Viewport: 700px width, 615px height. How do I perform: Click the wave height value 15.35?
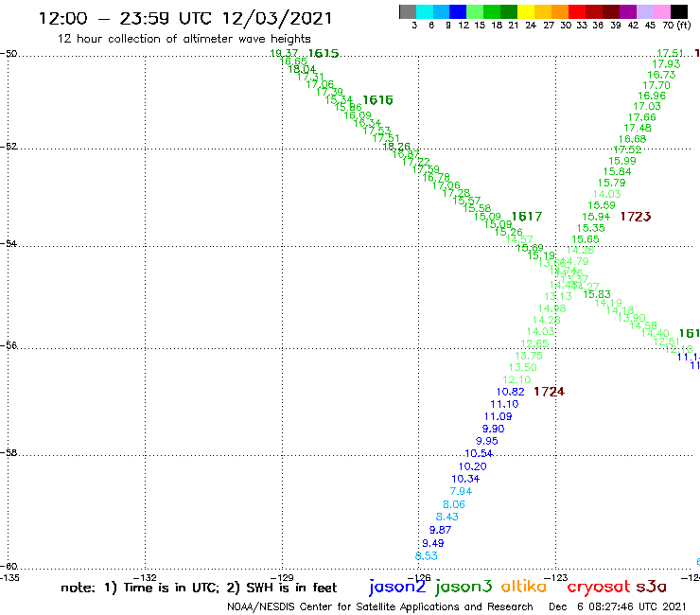(590, 228)
